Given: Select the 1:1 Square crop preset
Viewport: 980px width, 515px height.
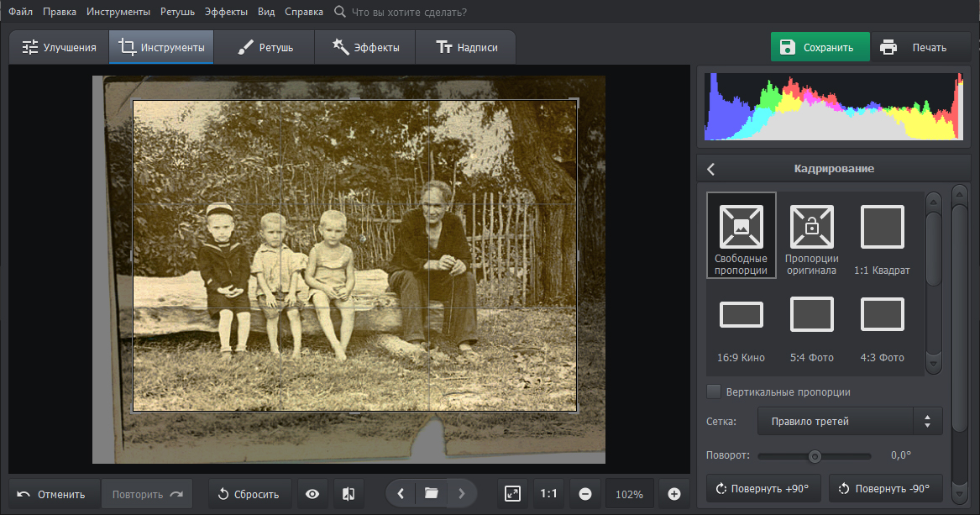Looking at the screenshot, I should (882, 234).
